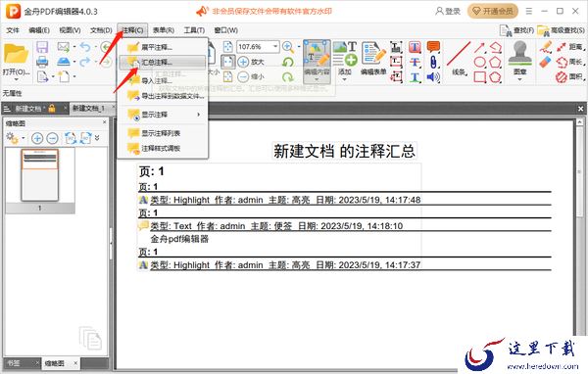Select the paperclip file attachment tool
This screenshot has height=374, width=588.
[433, 62]
